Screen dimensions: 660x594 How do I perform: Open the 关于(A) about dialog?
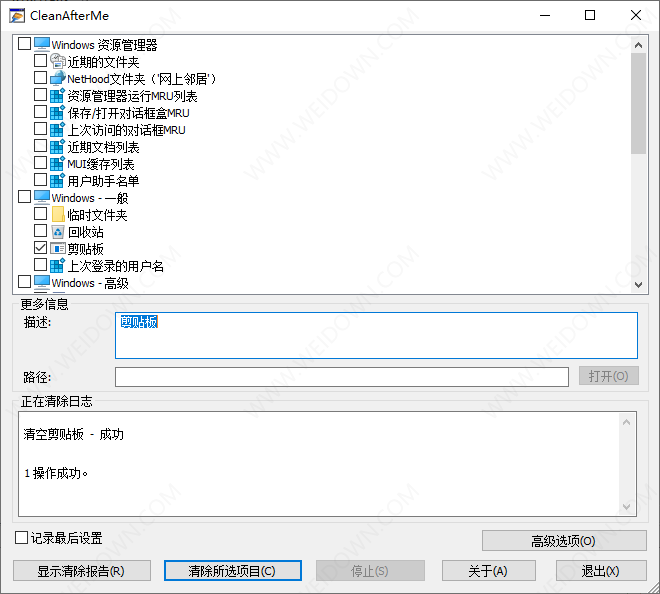pos(489,571)
